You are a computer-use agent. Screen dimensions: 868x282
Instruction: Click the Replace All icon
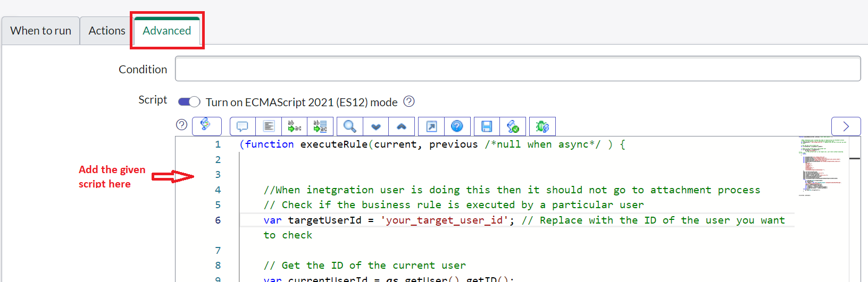point(320,126)
